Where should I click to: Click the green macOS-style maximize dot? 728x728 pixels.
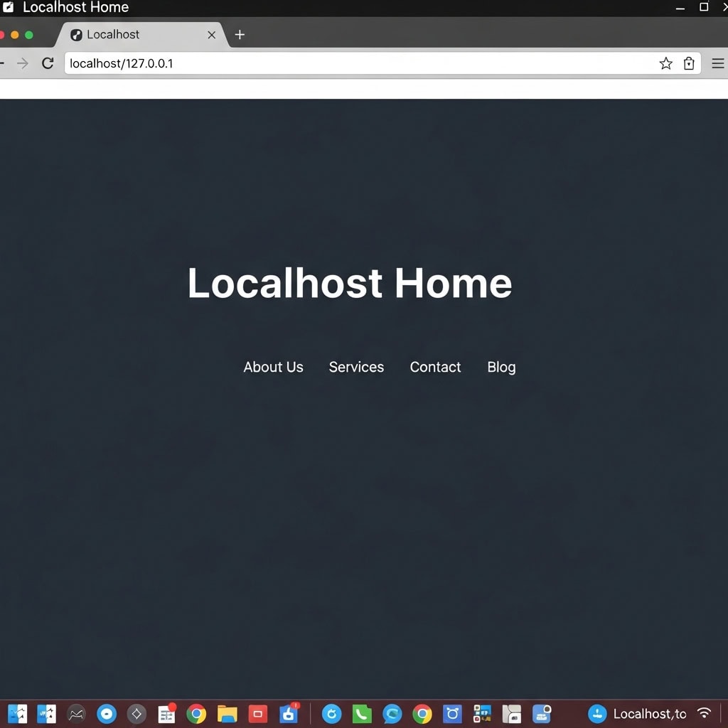coord(29,35)
